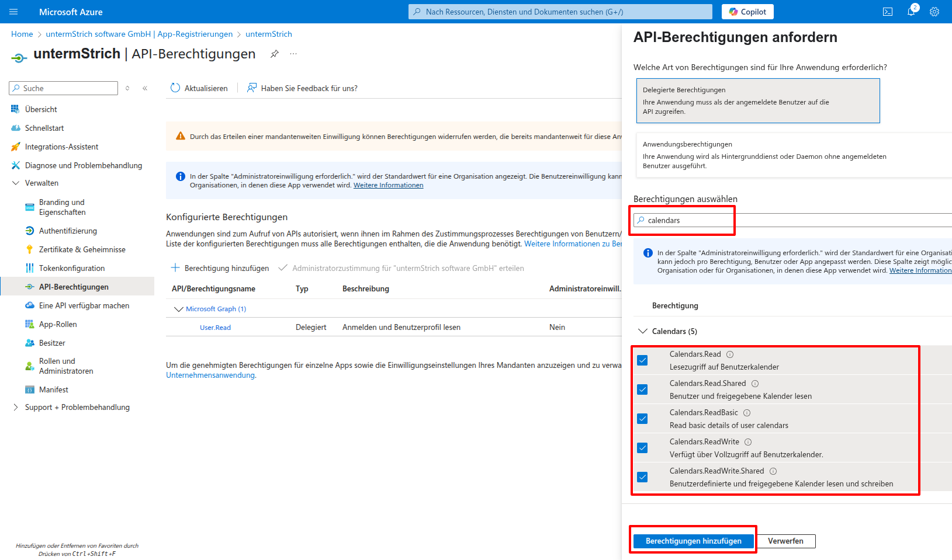Open the portal settings gear
Viewport: 952px width, 560px height.
coord(934,12)
